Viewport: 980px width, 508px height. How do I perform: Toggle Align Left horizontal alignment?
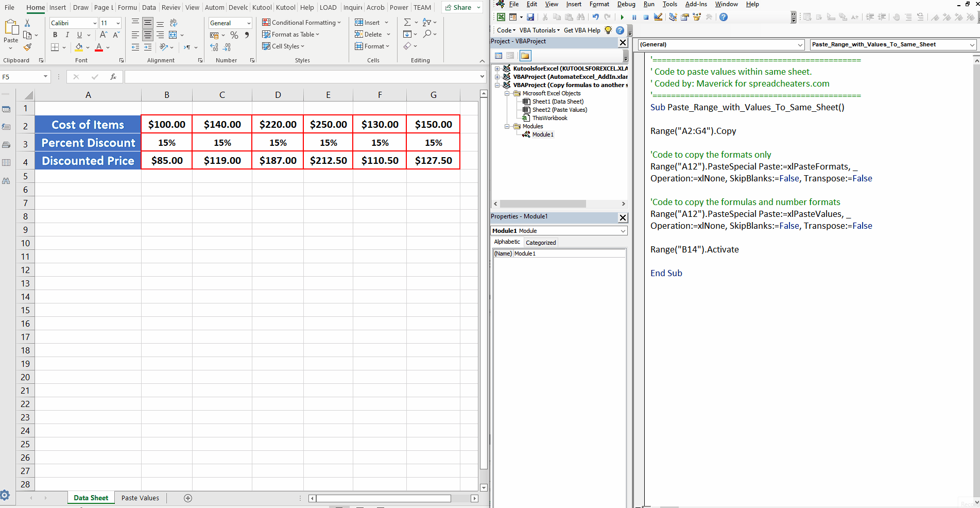tap(135, 35)
